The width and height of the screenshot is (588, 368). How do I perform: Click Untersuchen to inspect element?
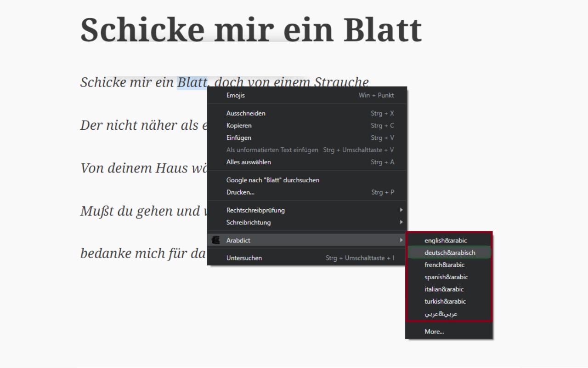[244, 258]
